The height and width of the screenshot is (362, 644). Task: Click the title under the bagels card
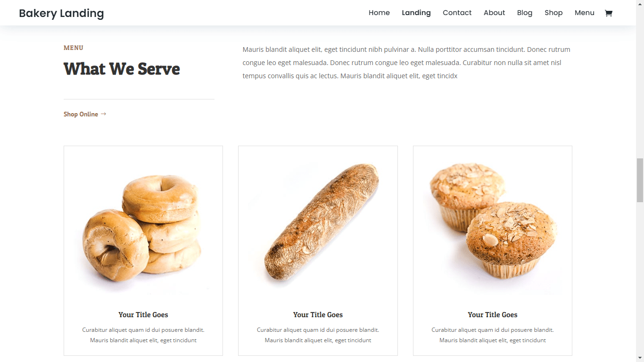click(x=143, y=315)
